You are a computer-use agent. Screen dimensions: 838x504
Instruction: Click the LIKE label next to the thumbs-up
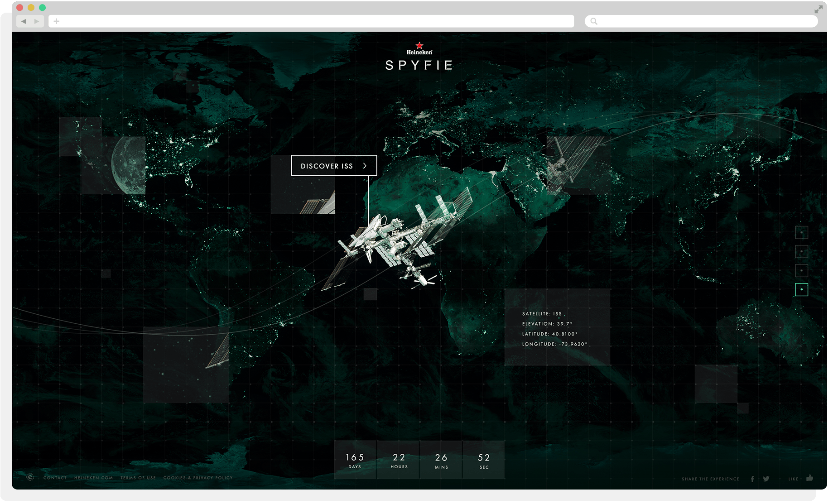pyautogui.click(x=793, y=479)
